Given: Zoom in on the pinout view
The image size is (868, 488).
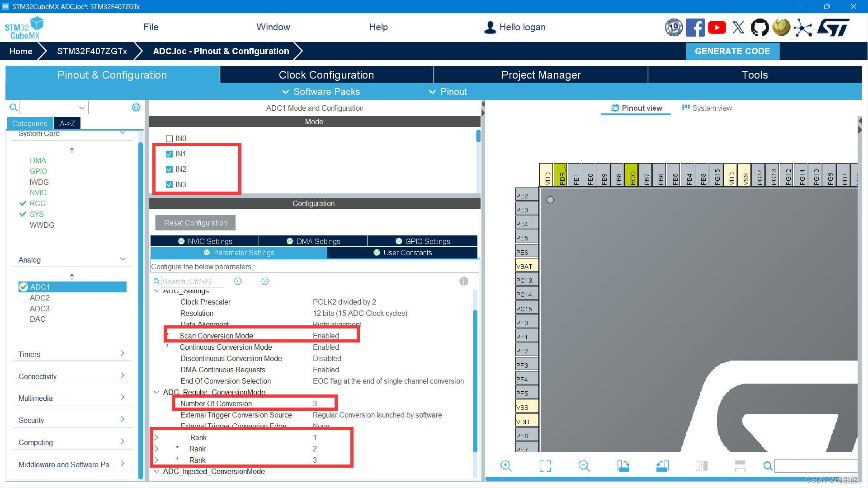Looking at the screenshot, I should pyautogui.click(x=506, y=466).
